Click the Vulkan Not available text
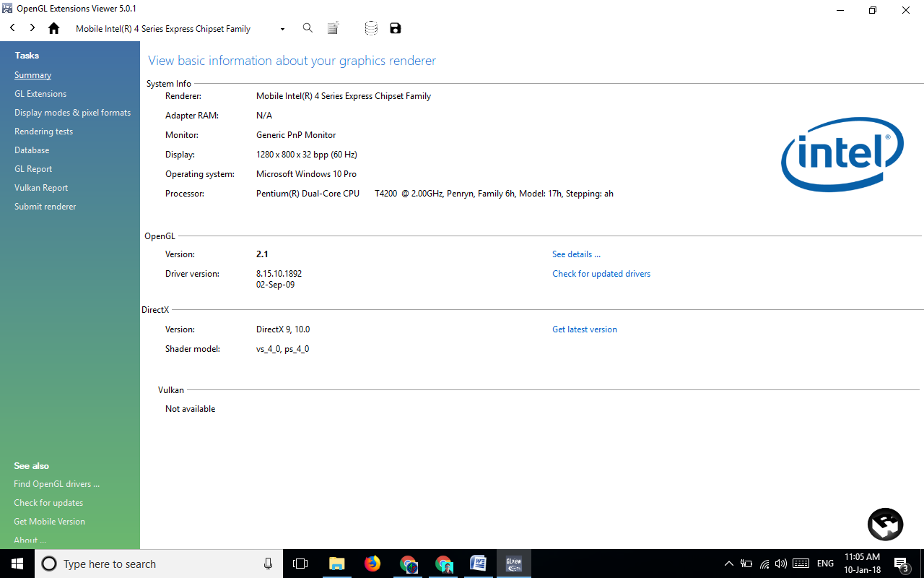 coord(190,409)
